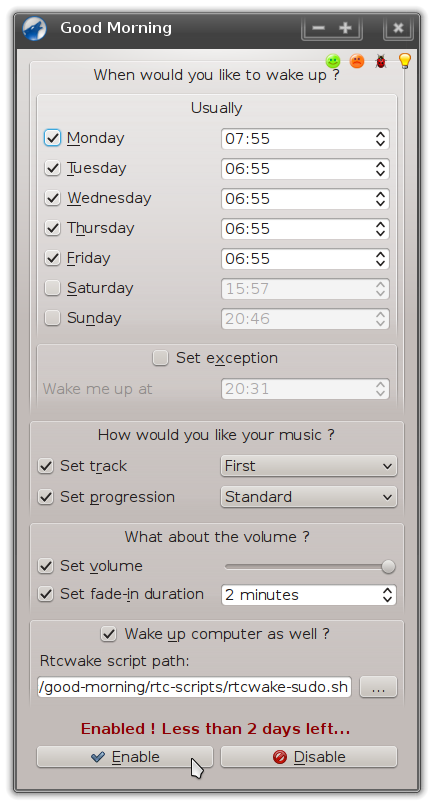The image size is (434, 806).
Task: Click the ladybug bug report icon
Action: 381,62
